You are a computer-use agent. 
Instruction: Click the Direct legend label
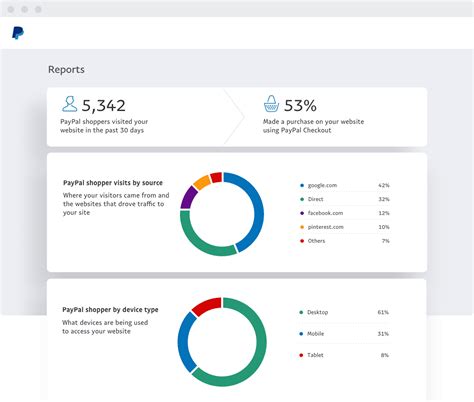315,199
